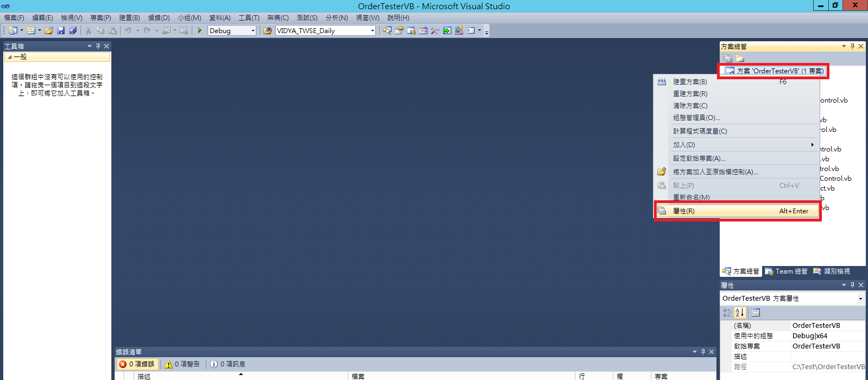Open the New Project dropdown arrow
The width and height of the screenshot is (868, 380).
(22, 30)
